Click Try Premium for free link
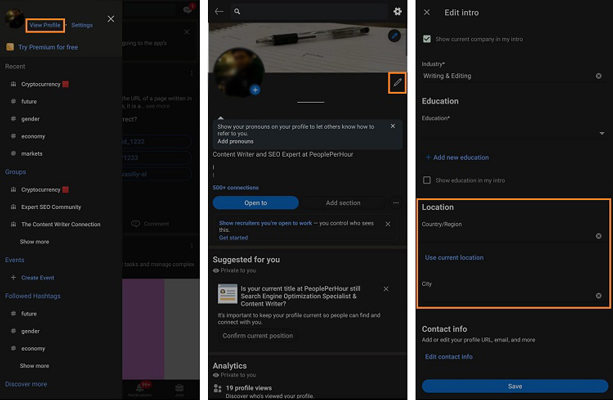Viewport: 613px width, 400px height. [x=48, y=47]
